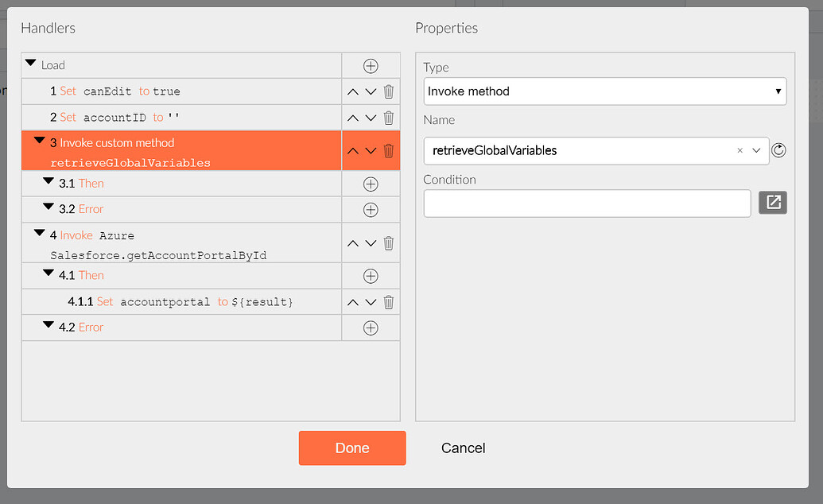Click the Done button
The width and height of the screenshot is (823, 504).
point(351,448)
